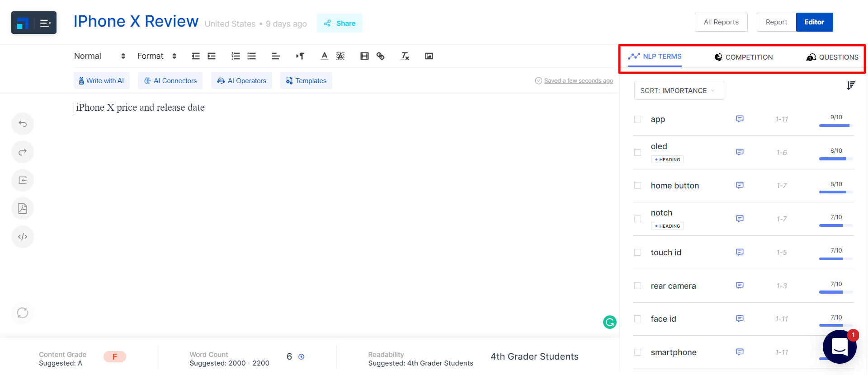The width and height of the screenshot is (868, 375).
Task: Click the Saved a few seconds ago link
Action: pos(579,81)
